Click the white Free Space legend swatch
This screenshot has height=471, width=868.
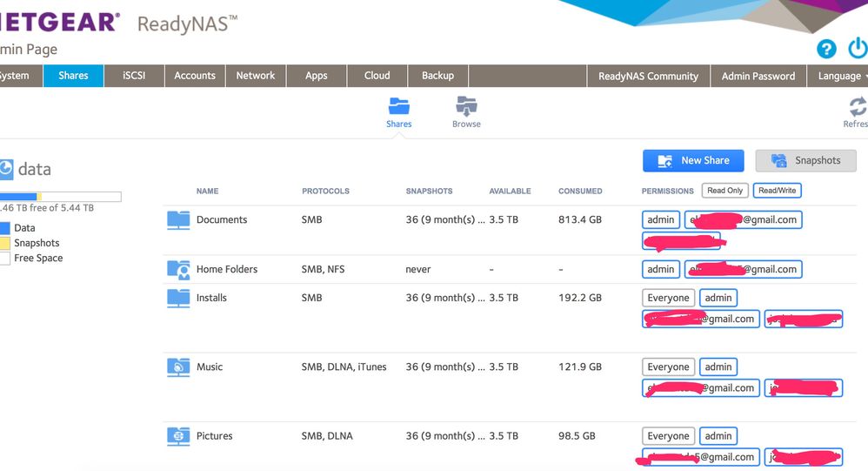5,259
